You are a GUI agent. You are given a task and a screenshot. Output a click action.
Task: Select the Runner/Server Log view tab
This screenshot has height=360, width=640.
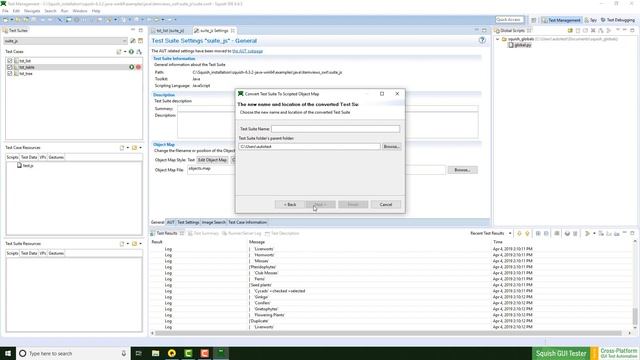click(x=241, y=233)
